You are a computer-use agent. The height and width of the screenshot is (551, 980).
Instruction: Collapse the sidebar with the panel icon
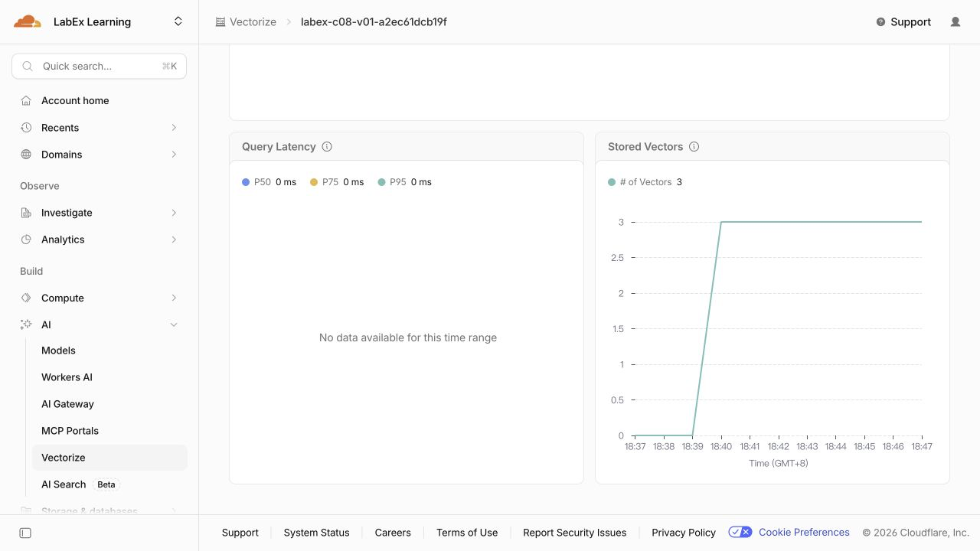click(25, 533)
